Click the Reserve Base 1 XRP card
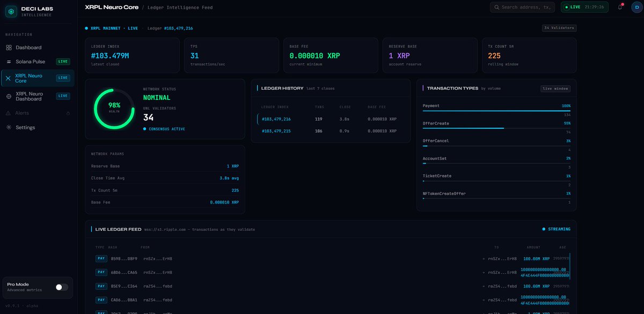This screenshot has width=644, height=314. pos(430,55)
